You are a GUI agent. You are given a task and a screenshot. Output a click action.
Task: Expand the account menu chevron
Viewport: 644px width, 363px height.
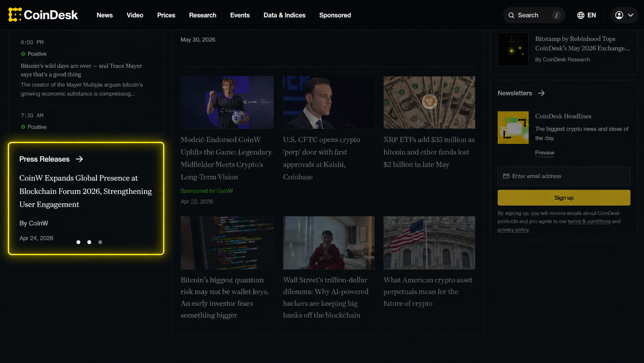pos(631,15)
